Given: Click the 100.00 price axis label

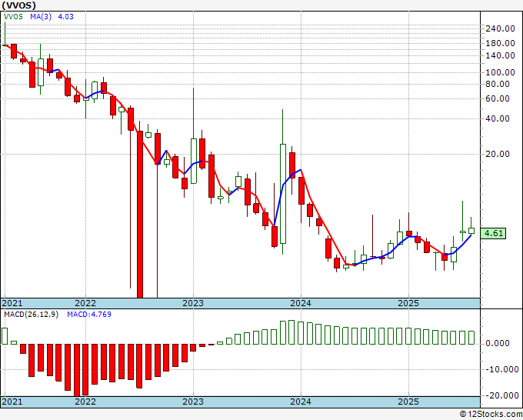Looking at the screenshot, I should click(500, 72).
